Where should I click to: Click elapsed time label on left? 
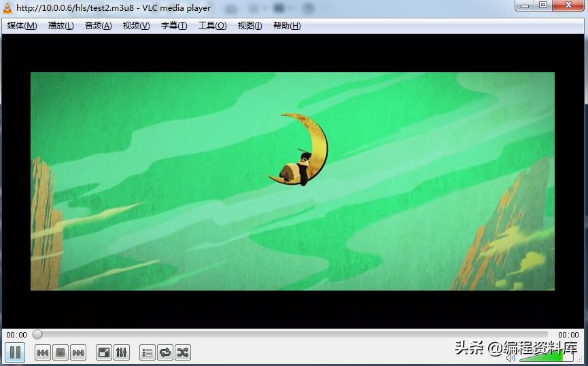point(16,335)
